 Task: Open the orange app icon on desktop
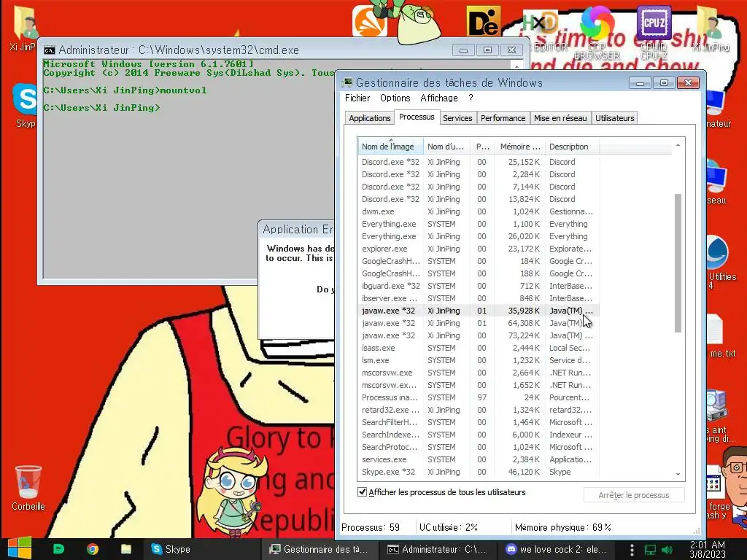click(x=369, y=20)
